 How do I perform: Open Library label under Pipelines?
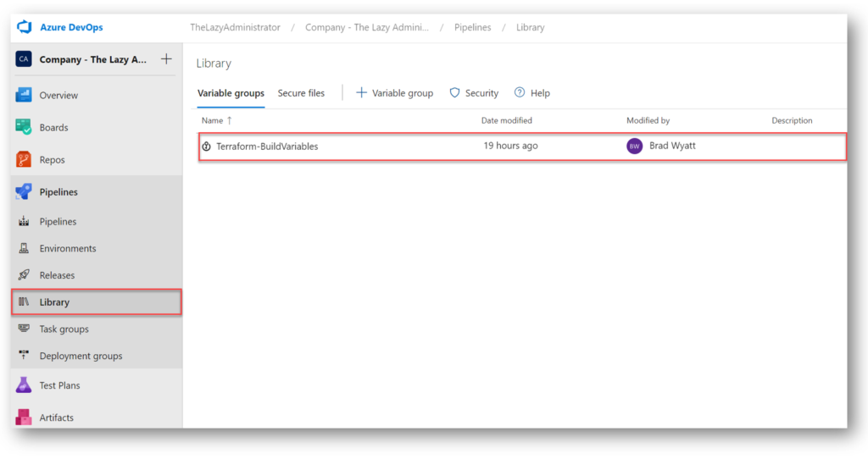click(x=54, y=302)
